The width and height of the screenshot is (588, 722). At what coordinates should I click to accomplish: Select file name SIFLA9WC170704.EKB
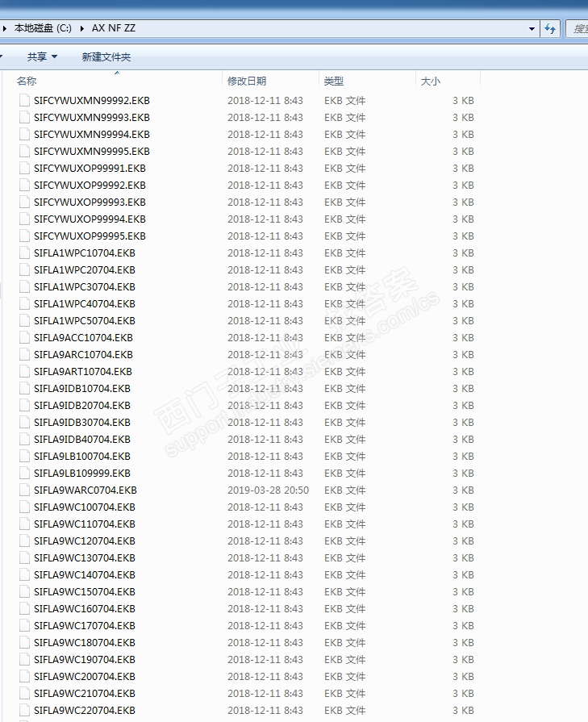[x=84, y=626]
